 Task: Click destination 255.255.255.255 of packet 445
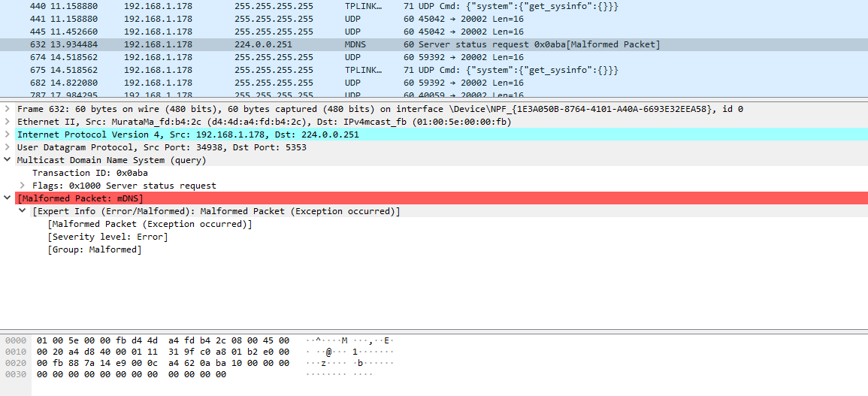point(274,32)
